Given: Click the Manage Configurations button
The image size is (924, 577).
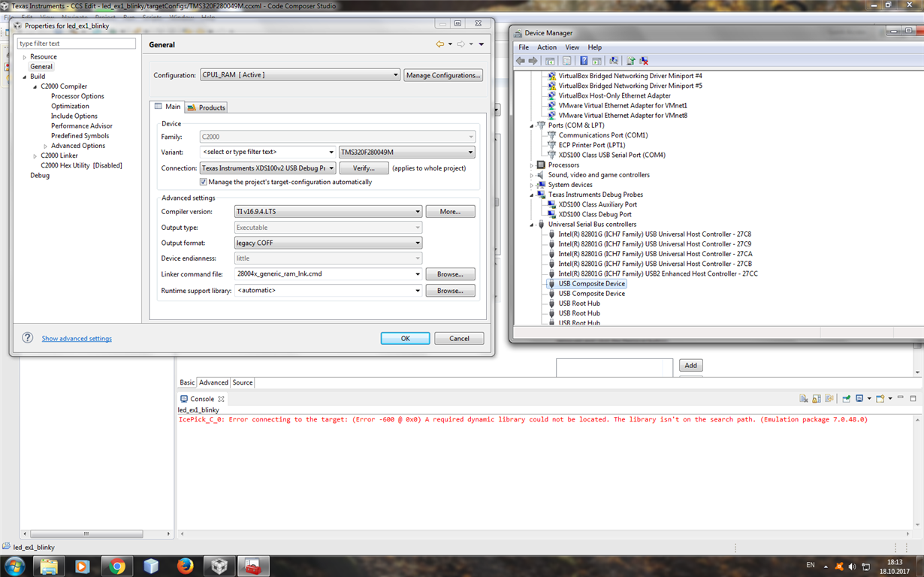Looking at the screenshot, I should 443,75.
